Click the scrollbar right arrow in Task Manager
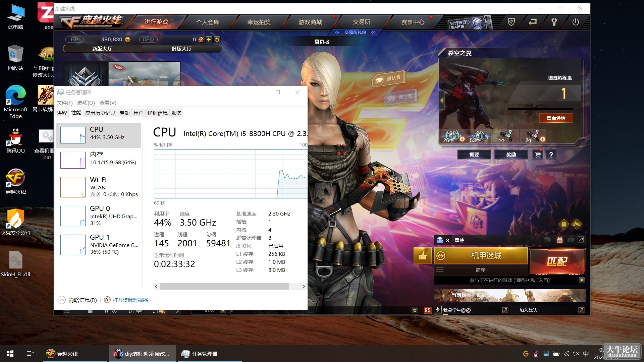The height and width of the screenshot is (362, 644). click(304, 287)
